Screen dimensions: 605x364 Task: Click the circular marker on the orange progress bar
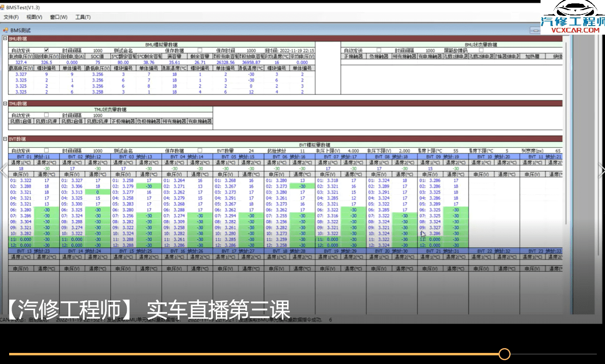[x=504, y=353]
